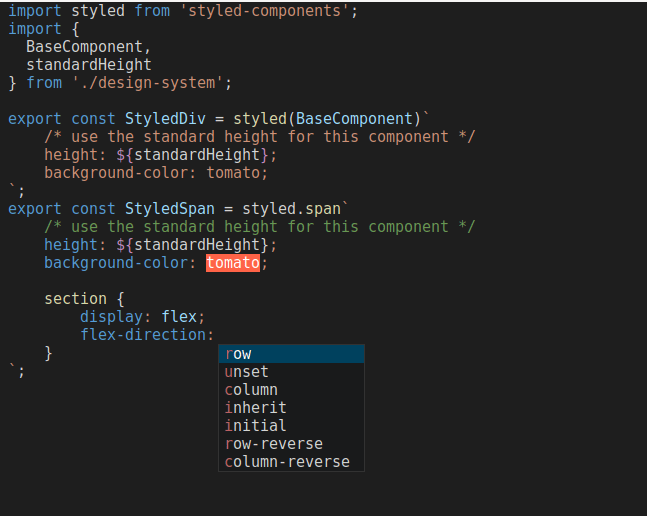Click styled(BaseComponent) call expression
This screenshot has height=516, width=647.
tap(327, 119)
